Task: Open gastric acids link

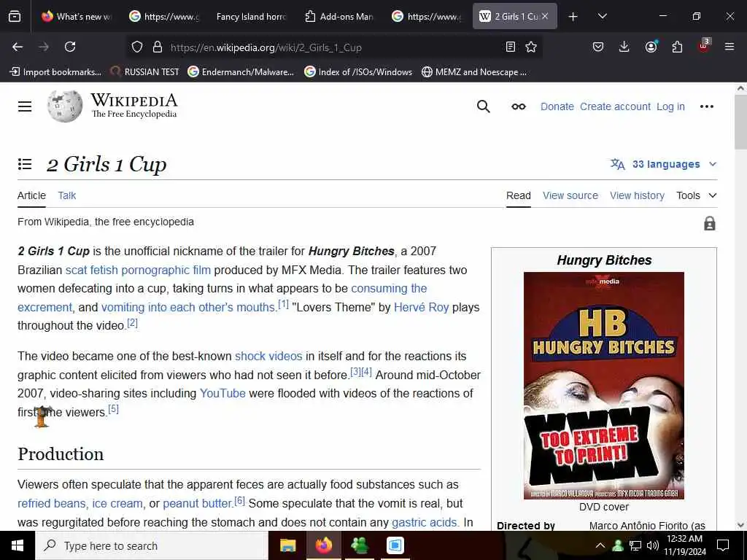Action: point(425,522)
